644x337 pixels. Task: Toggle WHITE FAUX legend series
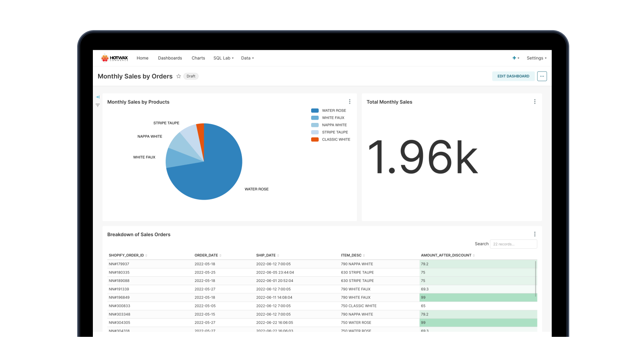(x=328, y=118)
